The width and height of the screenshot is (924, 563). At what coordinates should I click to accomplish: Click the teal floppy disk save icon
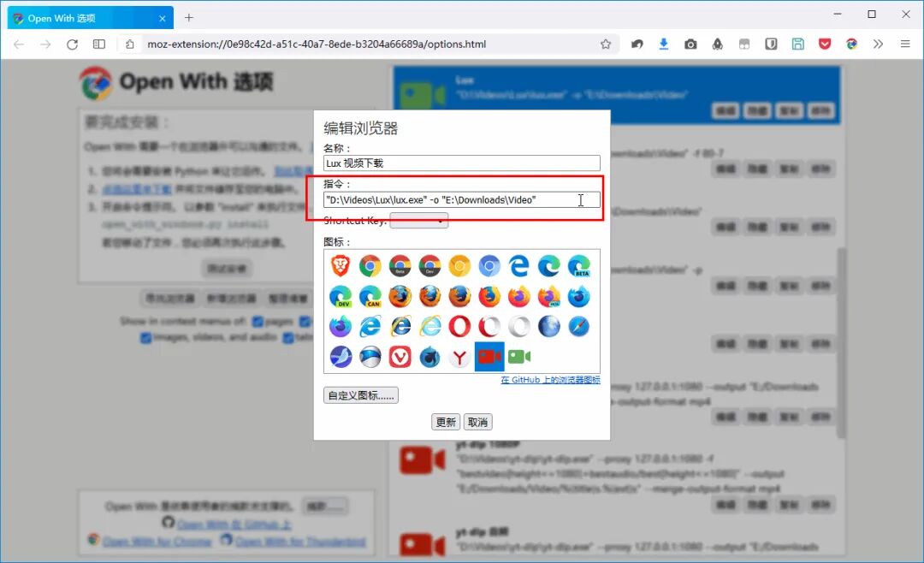pyautogui.click(x=798, y=44)
